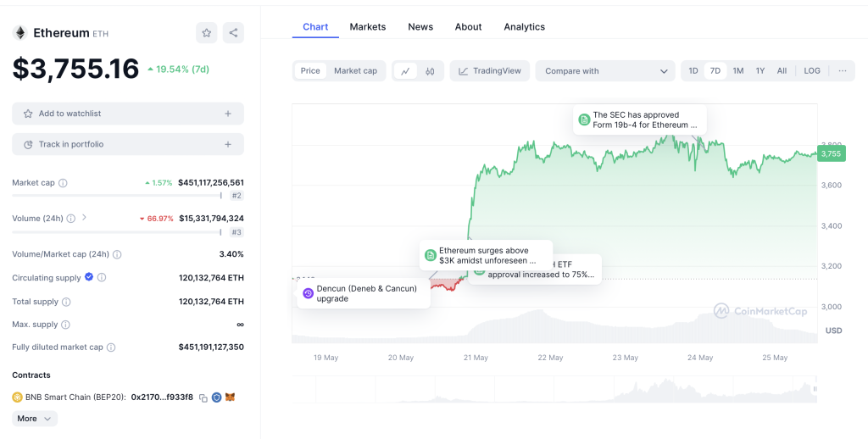Add token via MetaMask fox icon
This screenshot has height=439, width=868.
[231, 397]
